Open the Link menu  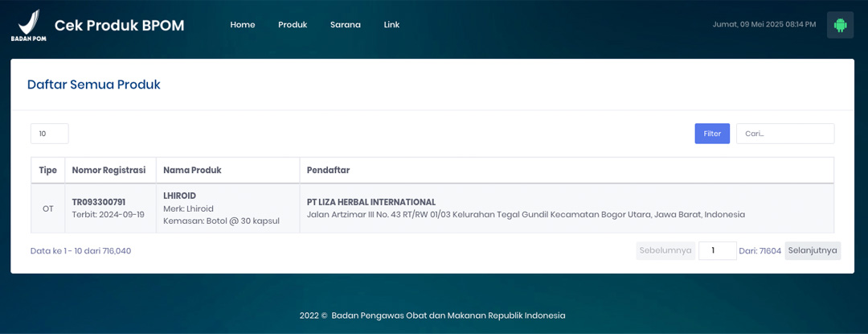click(x=391, y=25)
